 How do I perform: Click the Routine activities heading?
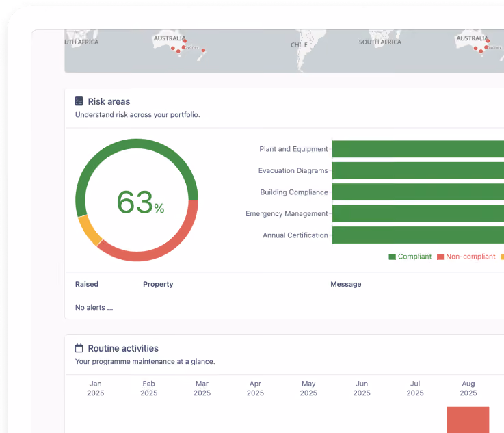(123, 348)
